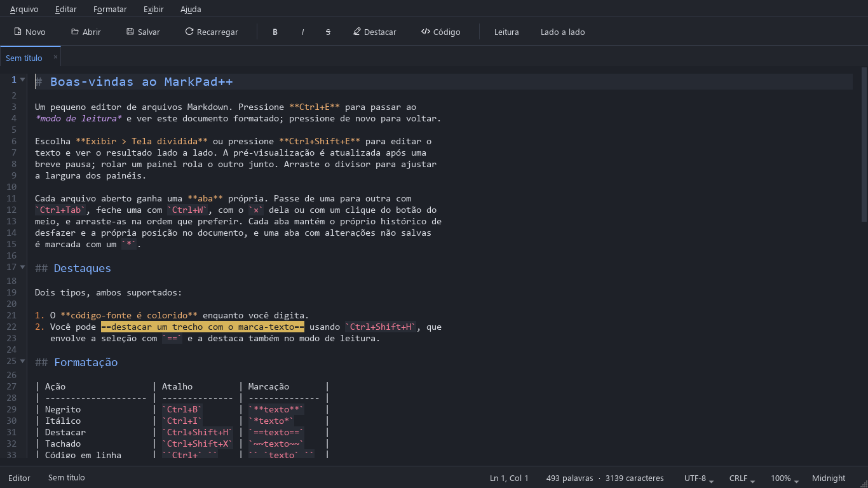Screen dimensions: 868x488
Task: Close the Sem título tab
Action: pyautogui.click(x=55, y=57)
